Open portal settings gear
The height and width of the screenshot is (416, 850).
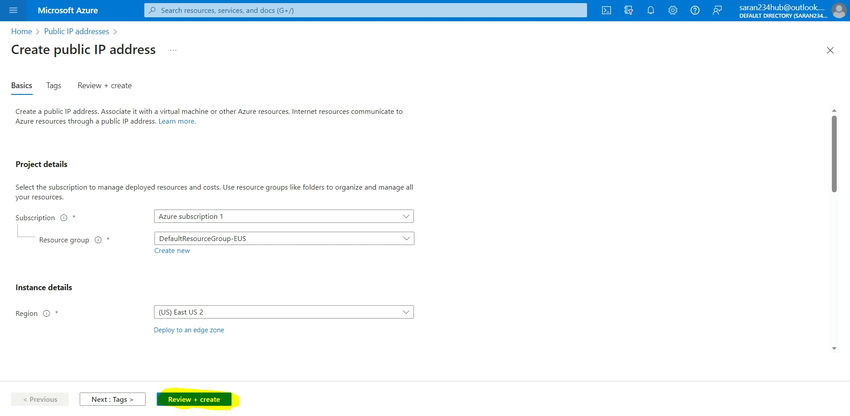673,10
